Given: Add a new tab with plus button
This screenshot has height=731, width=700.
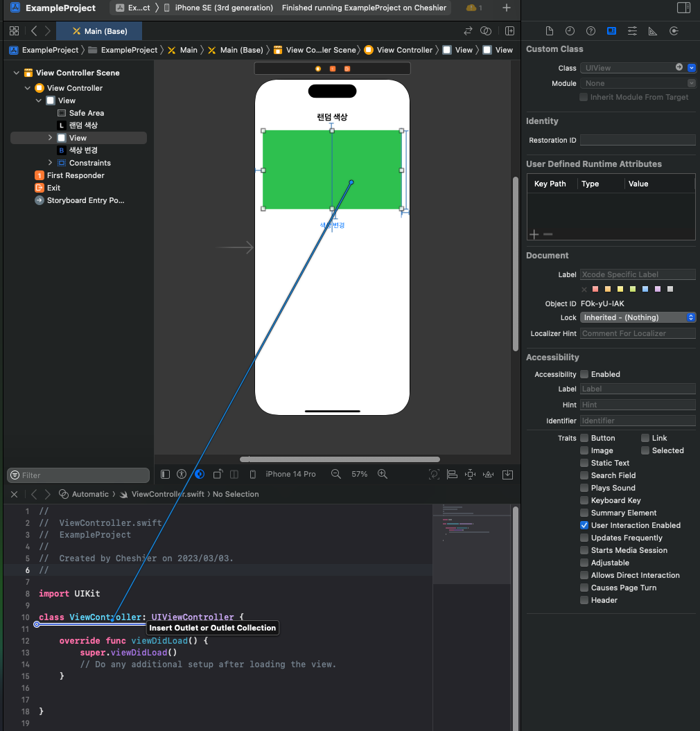Looking at the screenshot, I should coord(507,8).
